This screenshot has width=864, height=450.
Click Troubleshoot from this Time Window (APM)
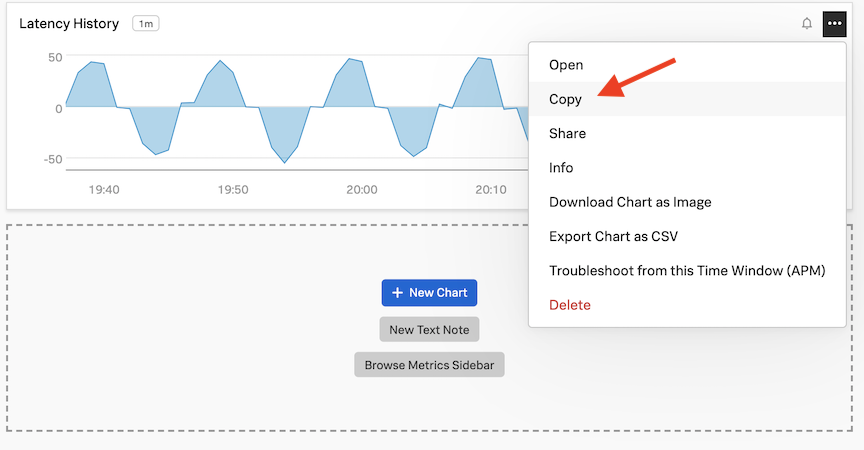point(687,270)
